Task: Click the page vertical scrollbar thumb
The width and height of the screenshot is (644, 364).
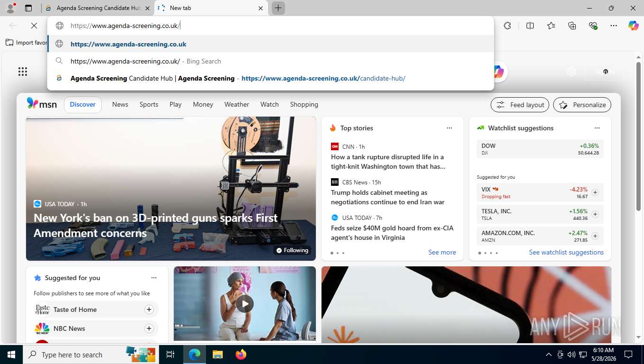Action: (638, 136)
